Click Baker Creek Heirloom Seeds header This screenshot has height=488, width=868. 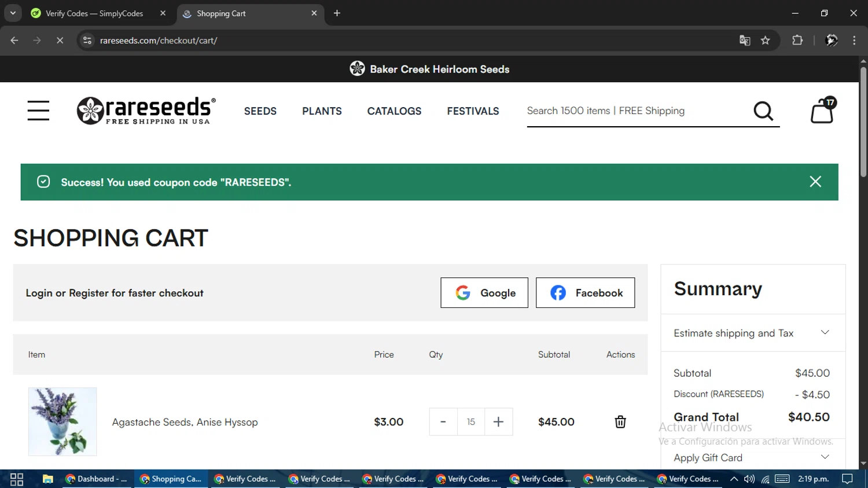coord(429,69)
